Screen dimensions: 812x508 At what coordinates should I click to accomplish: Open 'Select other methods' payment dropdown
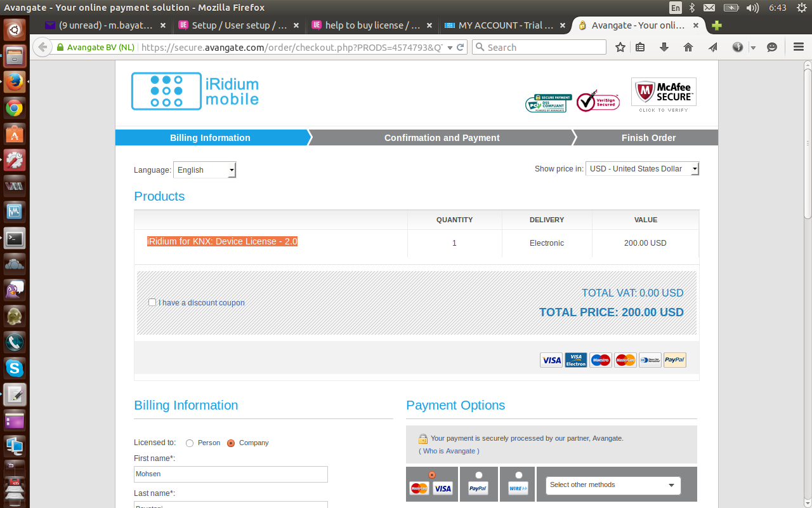[612, 485]
